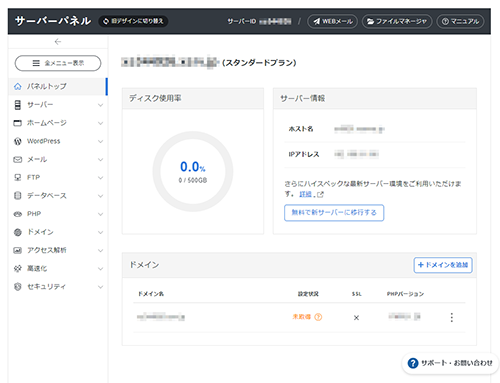The height and width of the screenshot is (383, 500).
Task: Expand the データベース menu chevron
Action: 100,196
